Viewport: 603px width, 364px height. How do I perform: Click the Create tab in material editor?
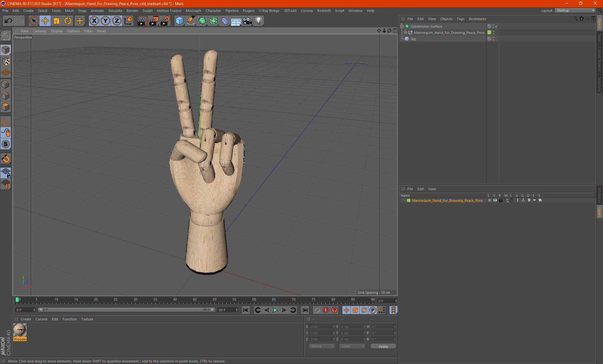(x=26, y=319)
